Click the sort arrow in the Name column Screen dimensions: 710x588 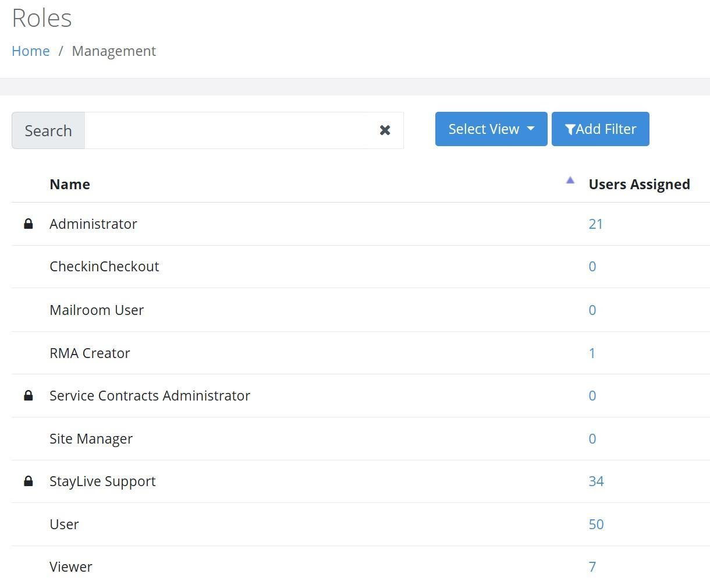[570, 180]
